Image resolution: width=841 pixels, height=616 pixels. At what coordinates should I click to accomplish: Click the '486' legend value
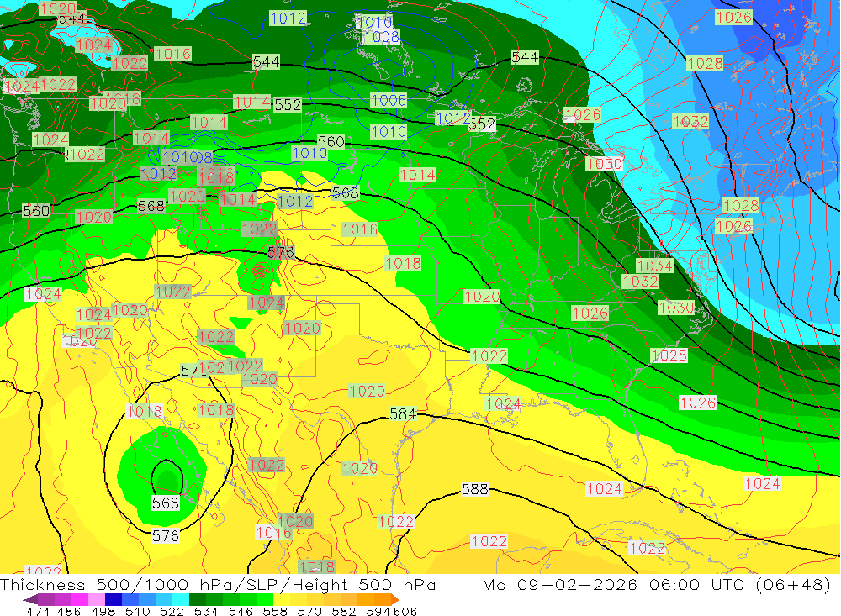point(69,611)
